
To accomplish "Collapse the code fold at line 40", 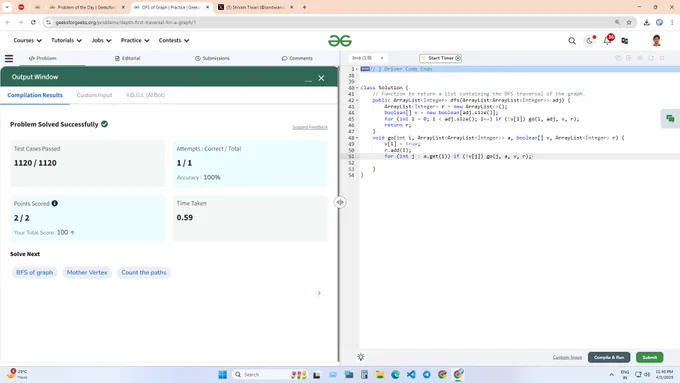I will (x=357, y=88).
